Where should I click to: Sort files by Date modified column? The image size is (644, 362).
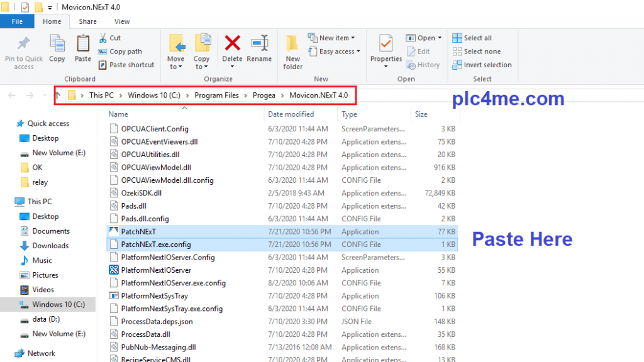[x=291, y=114]
